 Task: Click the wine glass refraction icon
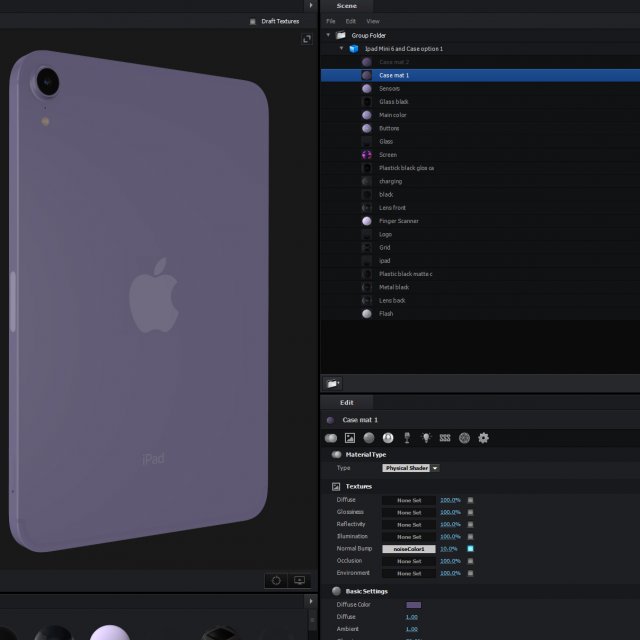(x=407, y=438)
